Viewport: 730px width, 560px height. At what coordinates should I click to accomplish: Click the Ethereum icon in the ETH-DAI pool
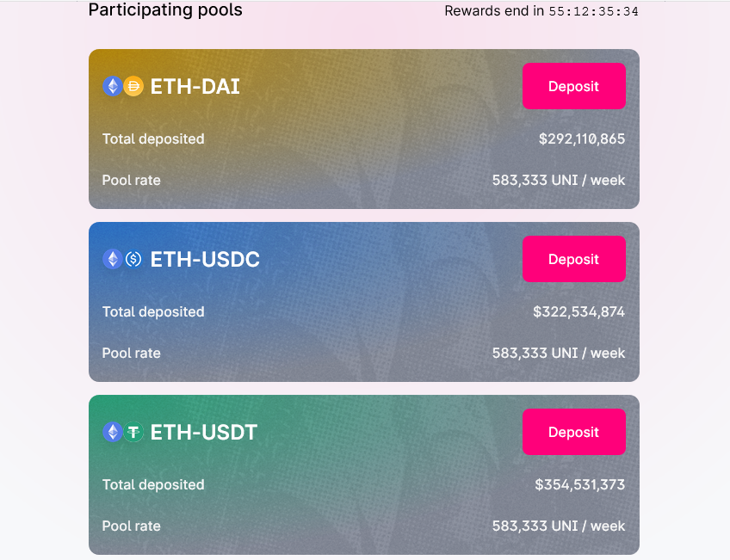pyautogui.click(x=112, y=86)
